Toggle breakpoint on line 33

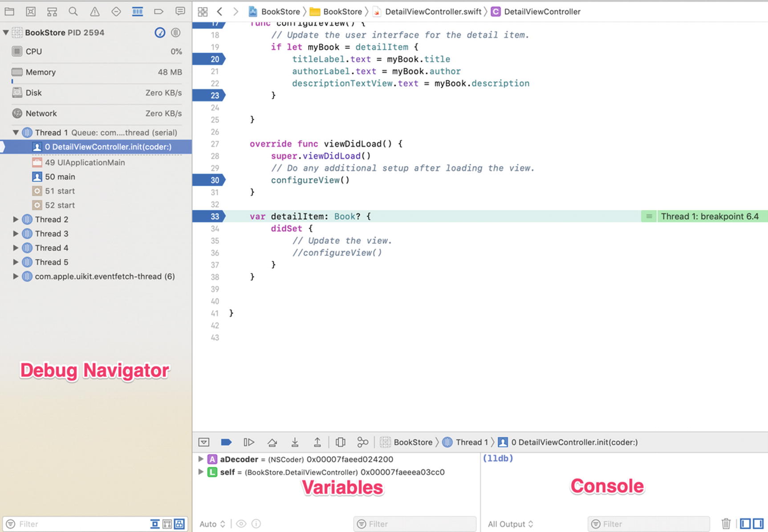pyautogui.click(x=209, y=216)
